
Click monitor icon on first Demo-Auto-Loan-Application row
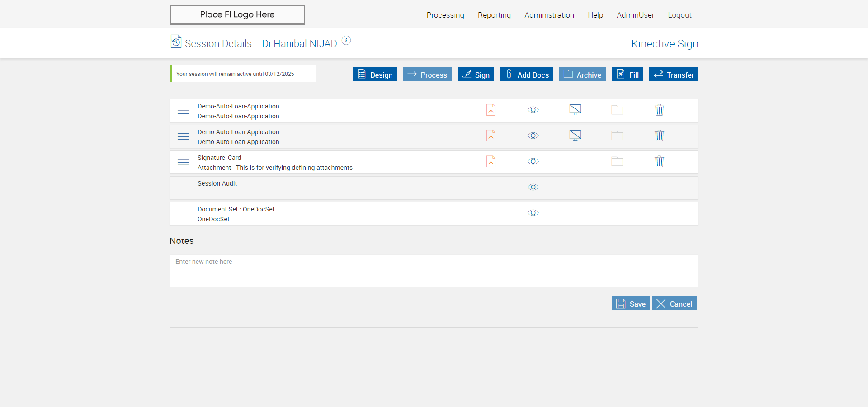tap(575, 110)
